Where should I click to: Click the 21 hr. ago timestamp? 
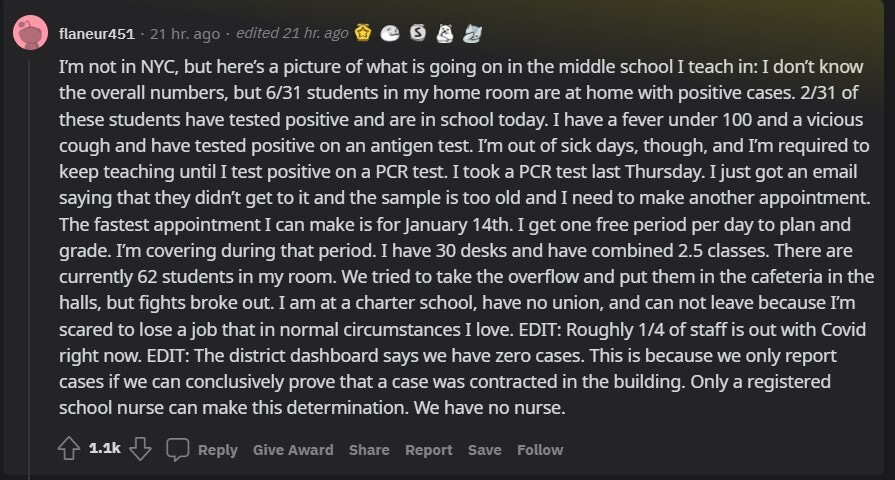coord(185,34)
